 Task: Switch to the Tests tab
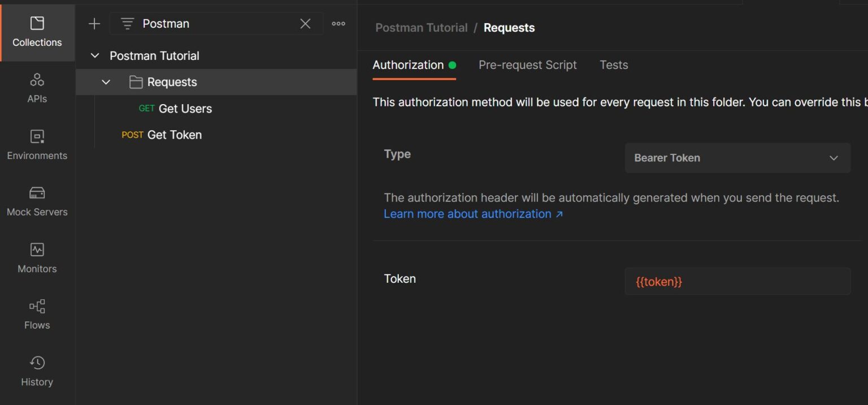click(x=614, y=64)
